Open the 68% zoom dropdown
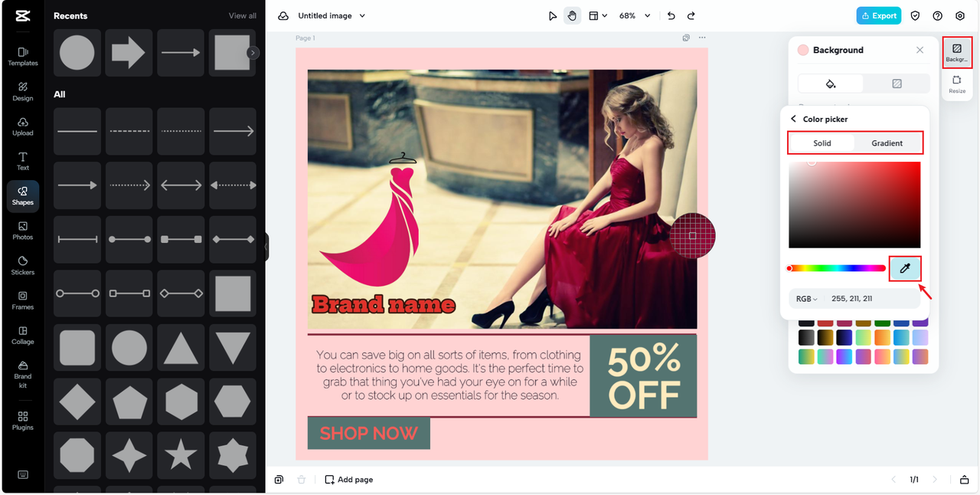The height and width of the screenshot is (495, 980). point(635,15)
